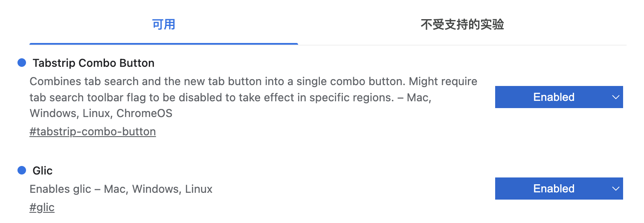
Task: Click the blue dot beside Tabstrip Combo Button
Action: (x=22, y=63)
